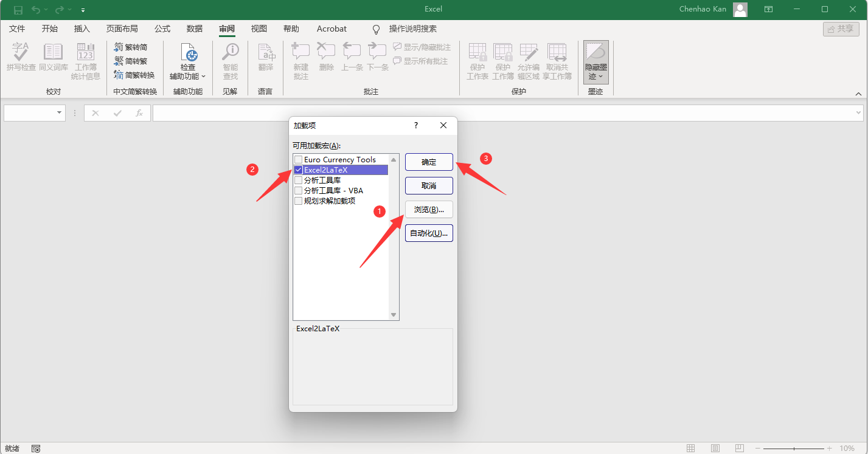Click 删除 delete comment icon
The height and width of the screenshot is (454, 868).
point(327,57)
